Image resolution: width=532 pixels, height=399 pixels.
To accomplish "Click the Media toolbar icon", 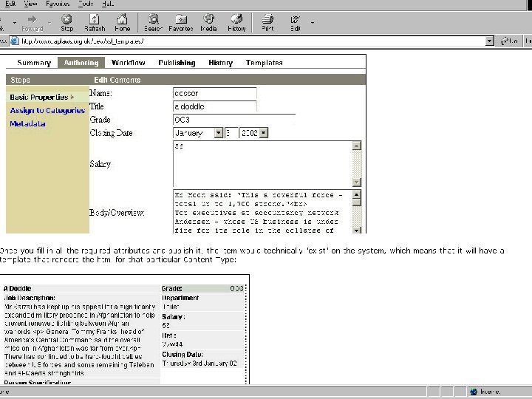I will [208, 19].
